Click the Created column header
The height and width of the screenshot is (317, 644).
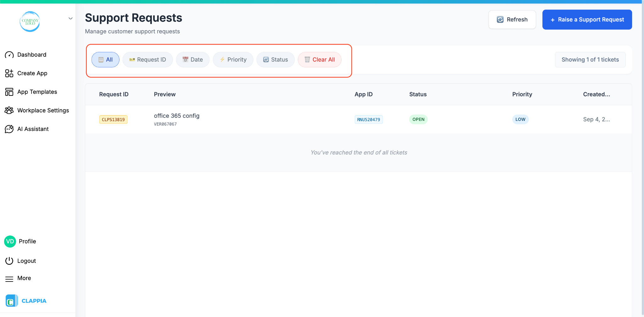(x=597, y=94)
